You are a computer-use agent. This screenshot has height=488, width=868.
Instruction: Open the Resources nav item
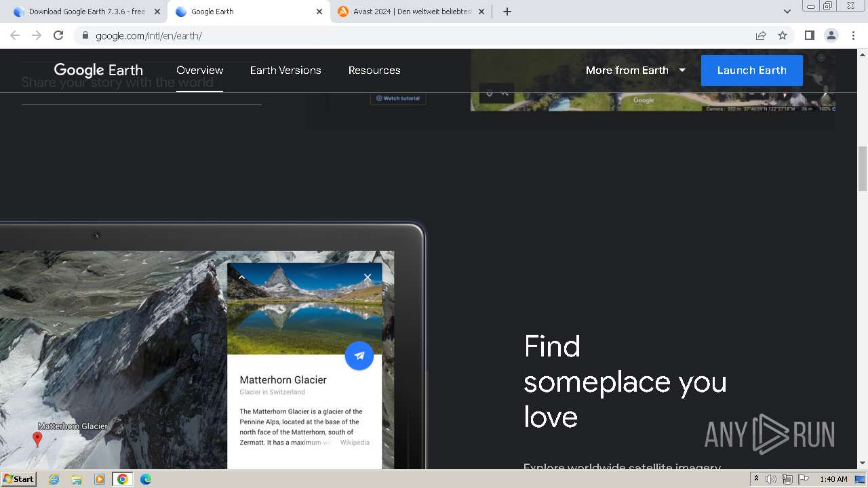pos(374,70)
